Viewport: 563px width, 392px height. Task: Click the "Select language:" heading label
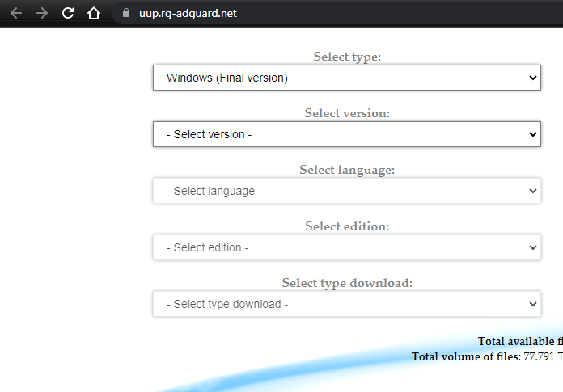(x=347, y=170)
